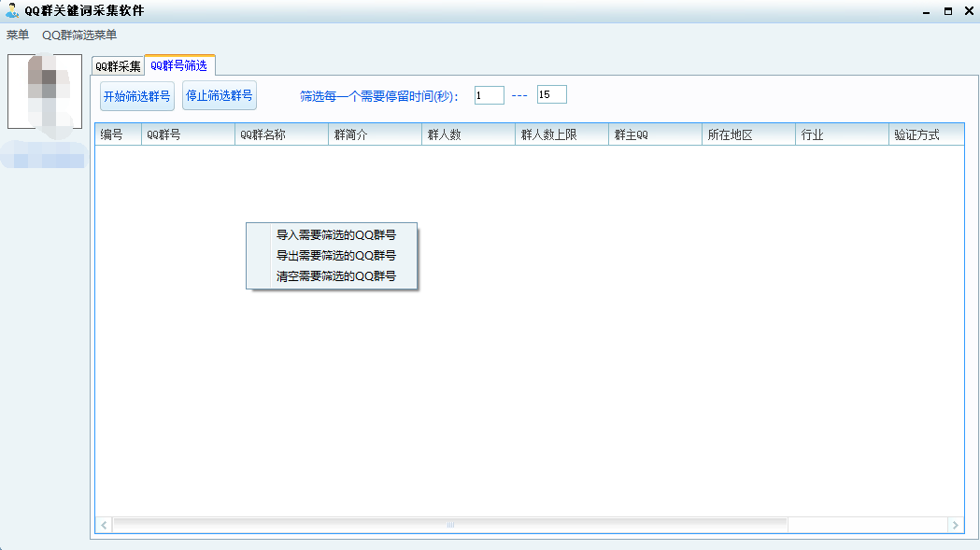Click the minimum delay field showing 1

pyautogui.click(x=490, y=95)
